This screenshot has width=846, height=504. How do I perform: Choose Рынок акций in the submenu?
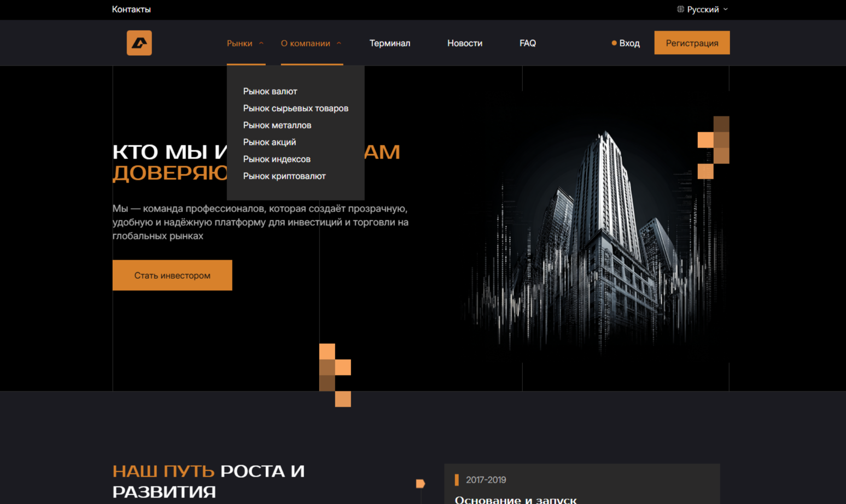pyautogui.click(x=270, y=142)
